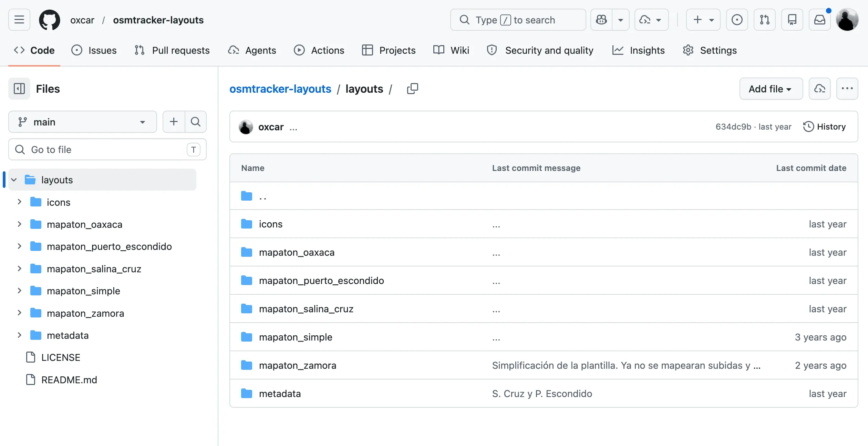Open the Insights tab
Screen dimensions: 868x446
[x=638, y=50]
